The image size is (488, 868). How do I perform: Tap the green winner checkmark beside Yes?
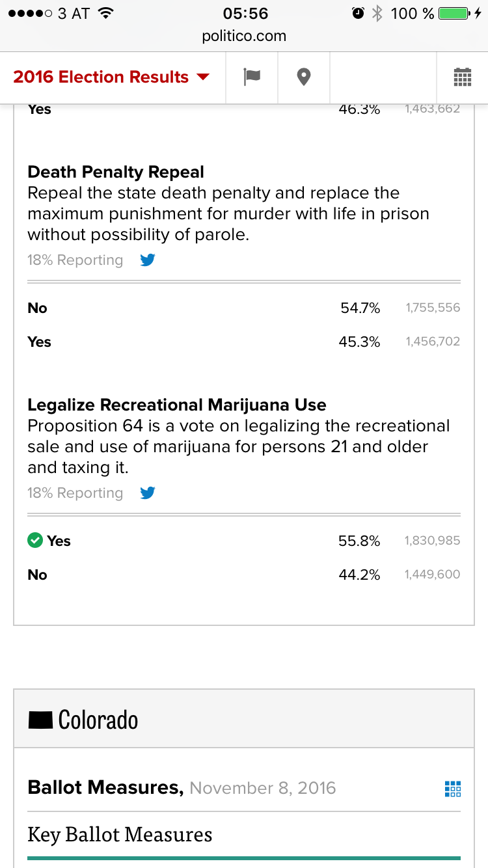pos(35,540)
